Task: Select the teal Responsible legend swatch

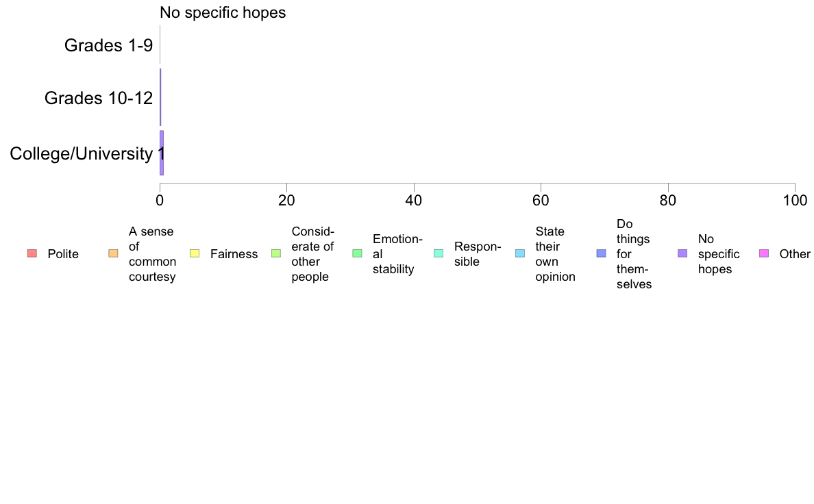Action: [x=439, y=253]
